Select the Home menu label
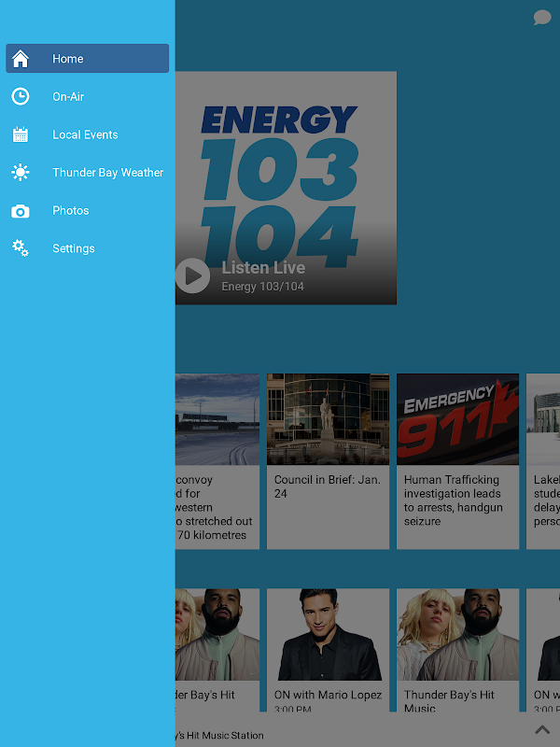 pos(67,59)
